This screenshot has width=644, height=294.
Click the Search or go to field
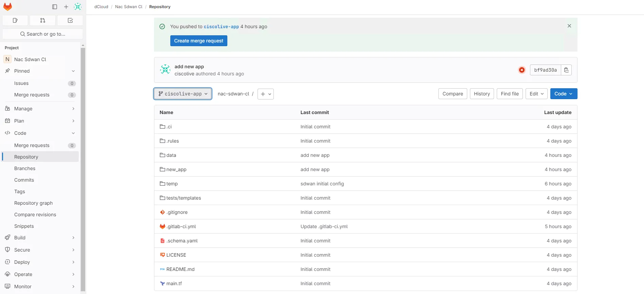point(43,34)
